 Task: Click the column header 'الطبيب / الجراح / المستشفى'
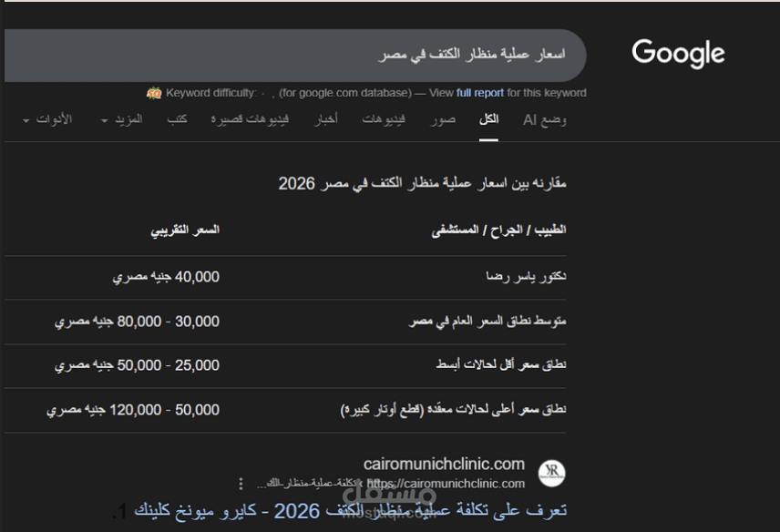pos(499,230)
